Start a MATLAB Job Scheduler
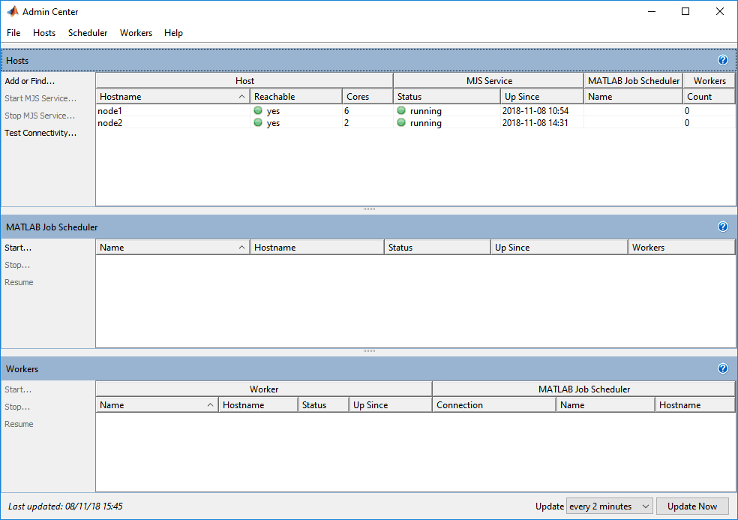Image resolution: width=738 pixels, height=520 pixels. pyautogui.click(x=18, y=248)
